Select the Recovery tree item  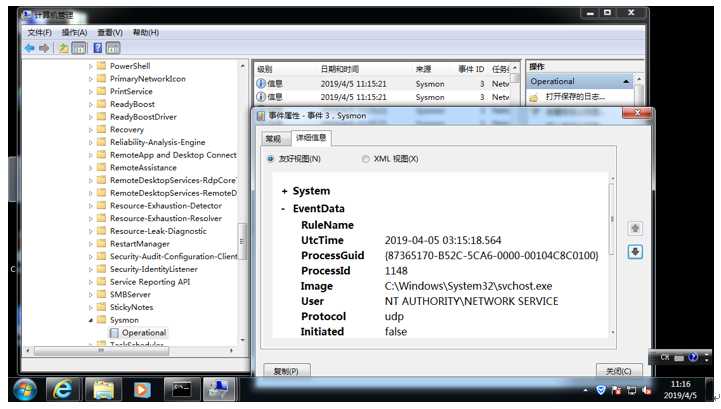point(127,130)
